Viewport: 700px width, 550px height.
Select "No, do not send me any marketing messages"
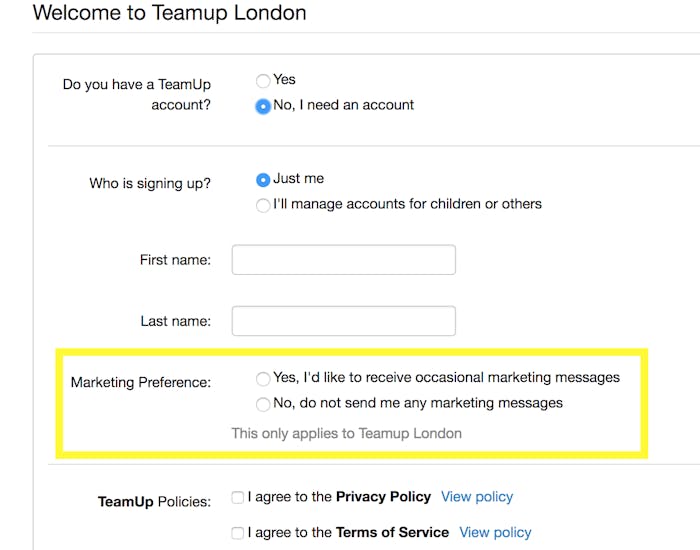(x=263, y=405)
